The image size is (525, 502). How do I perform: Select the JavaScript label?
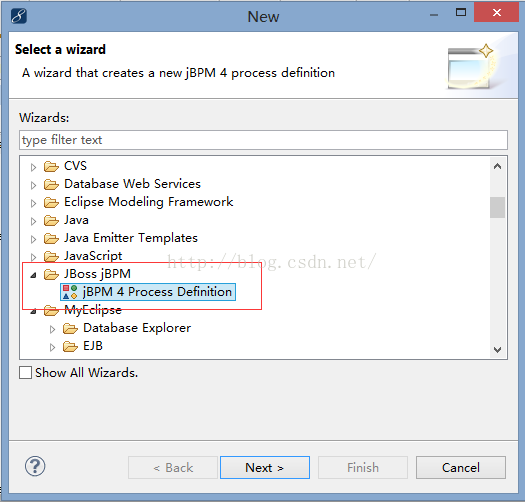[93, 256]
